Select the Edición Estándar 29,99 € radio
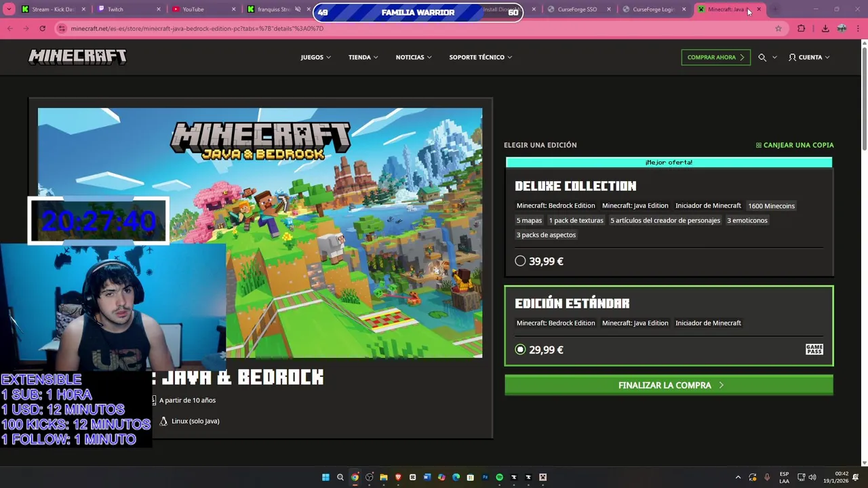Screen dimensions: 868x488 pos(520,350)
